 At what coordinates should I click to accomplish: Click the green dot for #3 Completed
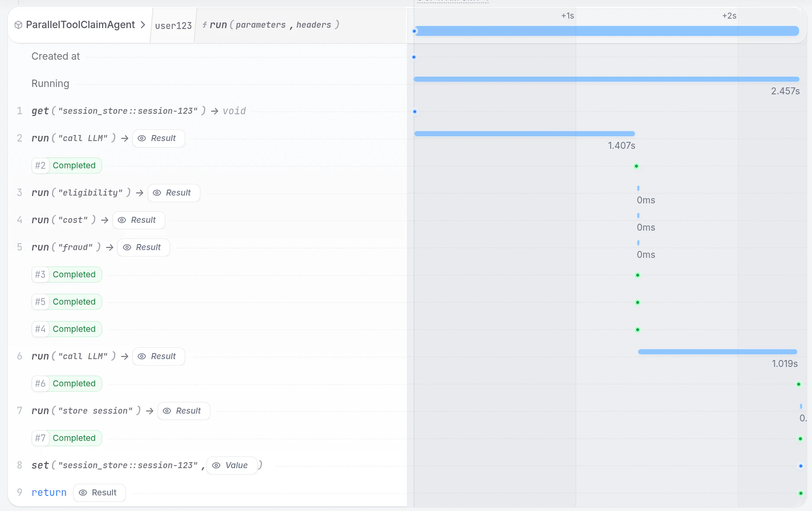638,275
